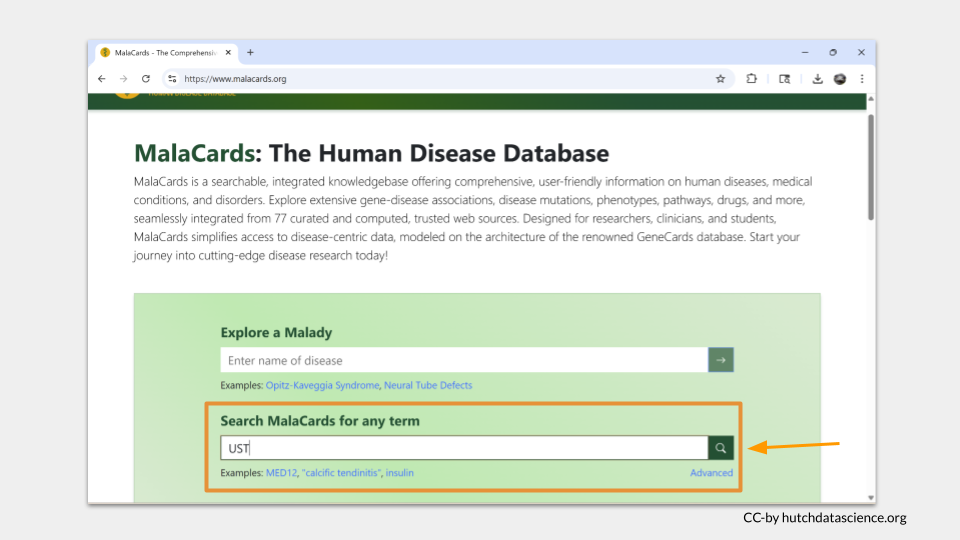Minimize the browser window

(x=805, y=53)
